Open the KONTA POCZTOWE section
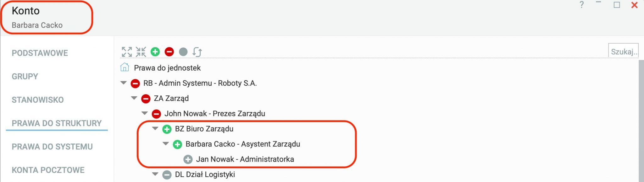 click(x=48, y=170)
